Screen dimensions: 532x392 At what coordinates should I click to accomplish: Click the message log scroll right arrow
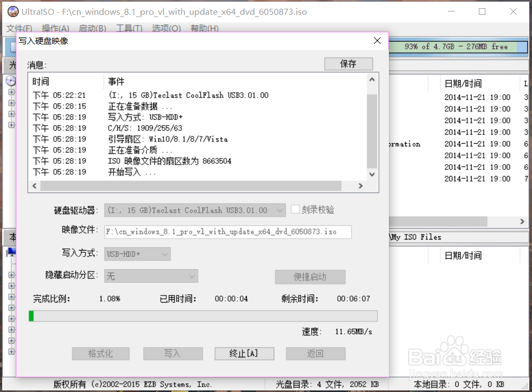pyautogui.click(x=360, y=186)
